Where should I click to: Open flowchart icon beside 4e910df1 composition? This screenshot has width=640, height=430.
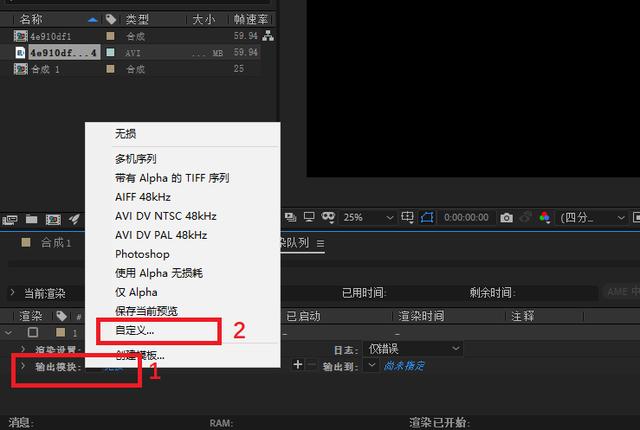pos(268,36)
